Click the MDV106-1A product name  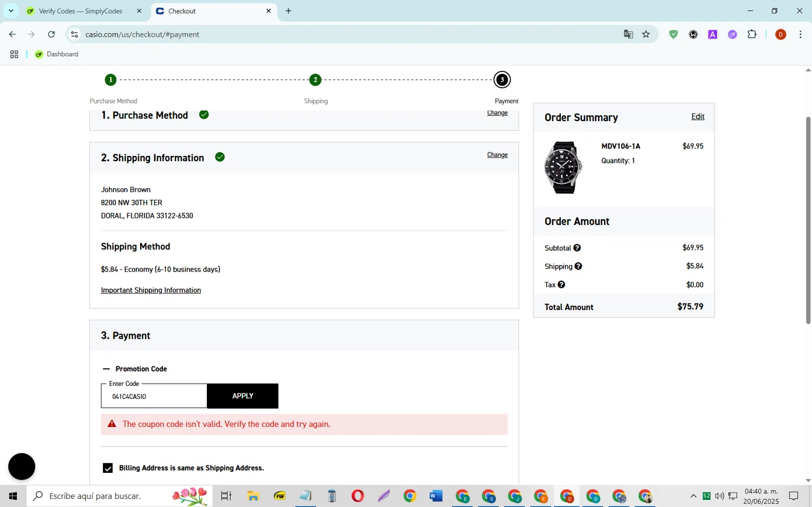coord(620,146)
